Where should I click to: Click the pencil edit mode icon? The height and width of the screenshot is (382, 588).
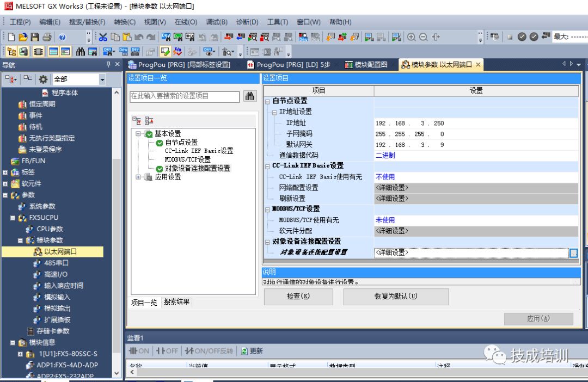click(x=165, y=51)
